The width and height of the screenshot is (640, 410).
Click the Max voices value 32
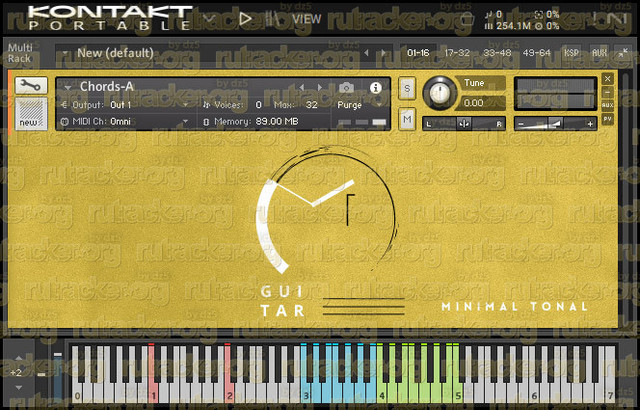point(312,105)
